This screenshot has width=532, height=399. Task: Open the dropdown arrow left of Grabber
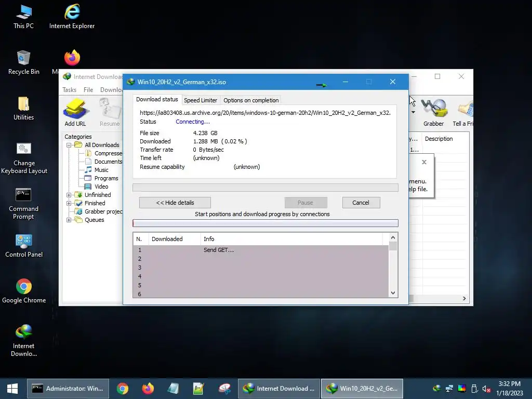413,112
